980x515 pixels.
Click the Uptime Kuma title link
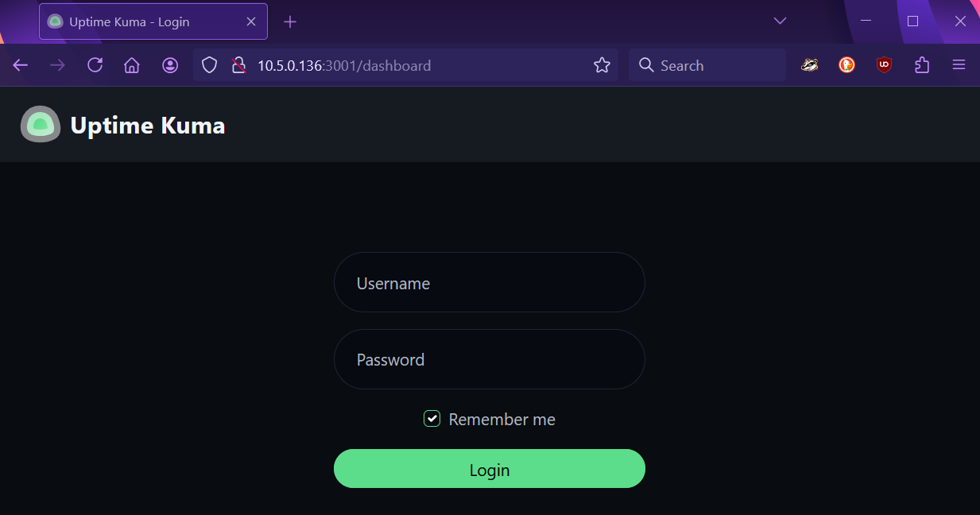148,126
